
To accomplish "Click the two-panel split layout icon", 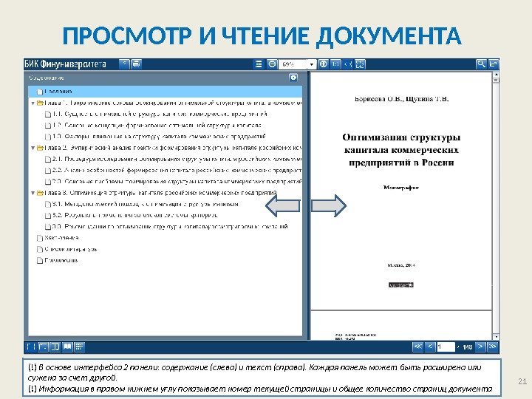I will click(x=55, y=347).
